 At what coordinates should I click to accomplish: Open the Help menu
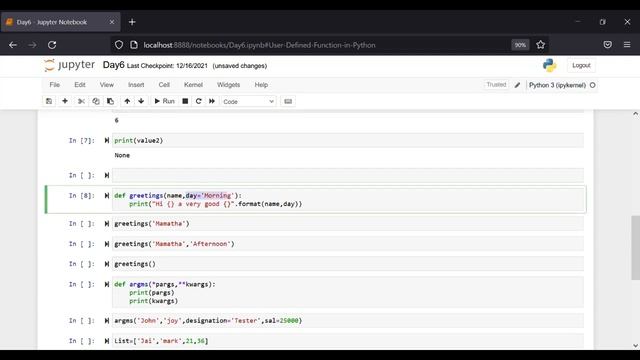click(261, 85)
